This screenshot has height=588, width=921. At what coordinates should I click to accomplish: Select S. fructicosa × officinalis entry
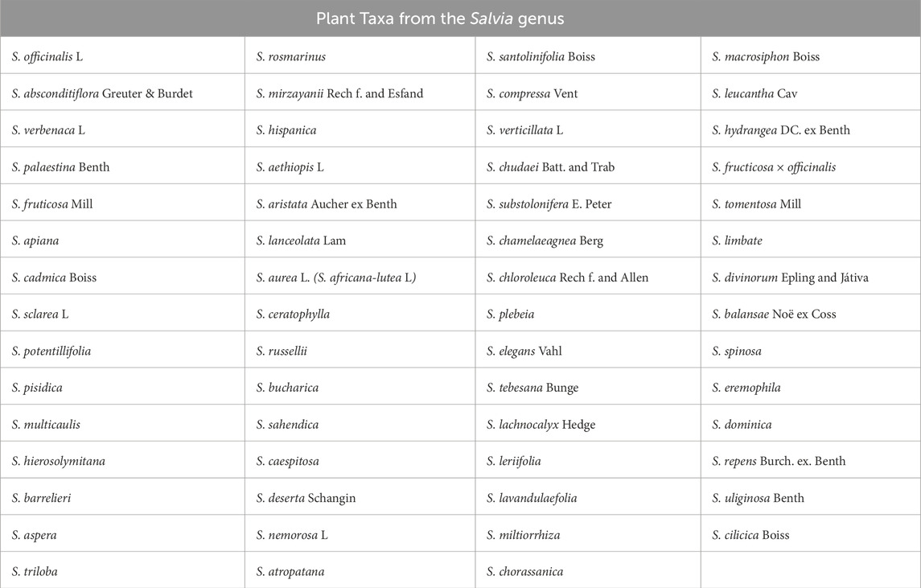point(774,167)
